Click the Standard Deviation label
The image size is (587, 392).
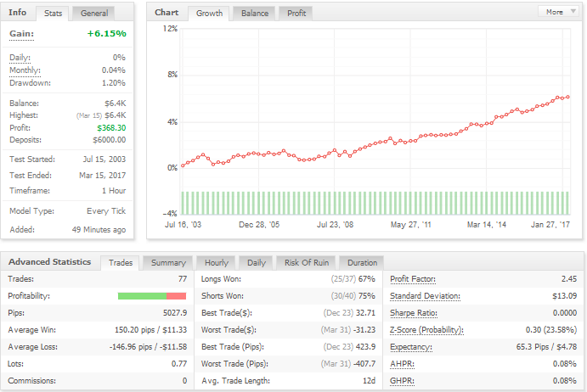[425, 296]
